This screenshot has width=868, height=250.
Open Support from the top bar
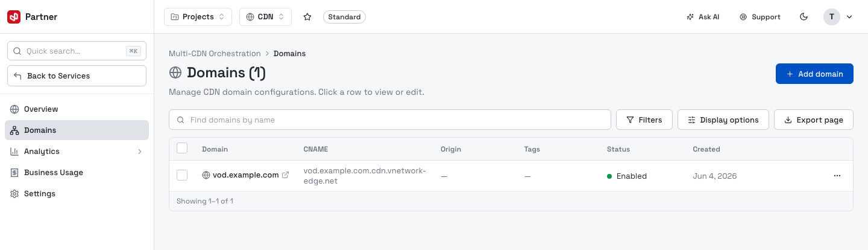click(760, 17)
